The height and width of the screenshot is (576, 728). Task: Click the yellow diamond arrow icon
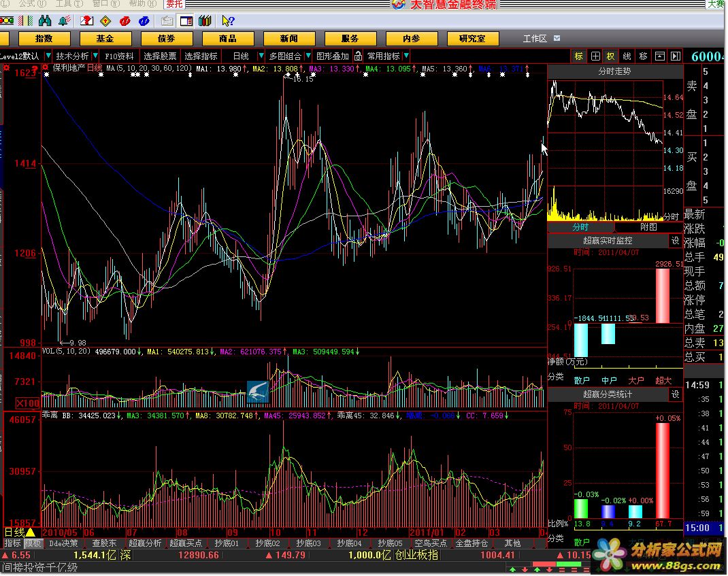106,21
